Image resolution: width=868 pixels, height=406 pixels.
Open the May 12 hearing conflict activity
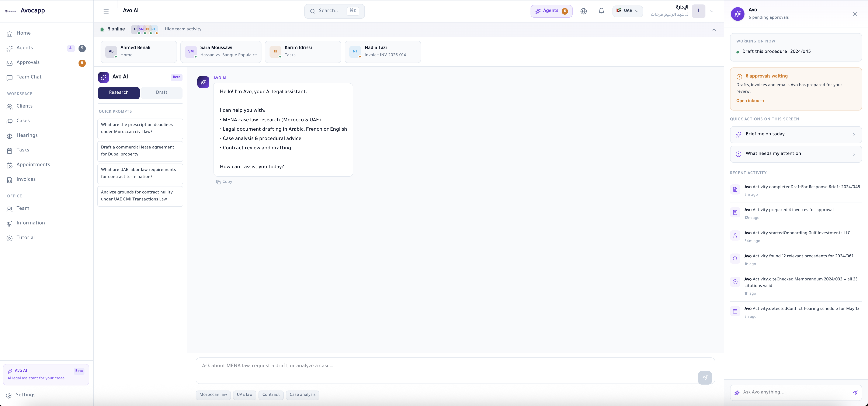tap(796, 313)
